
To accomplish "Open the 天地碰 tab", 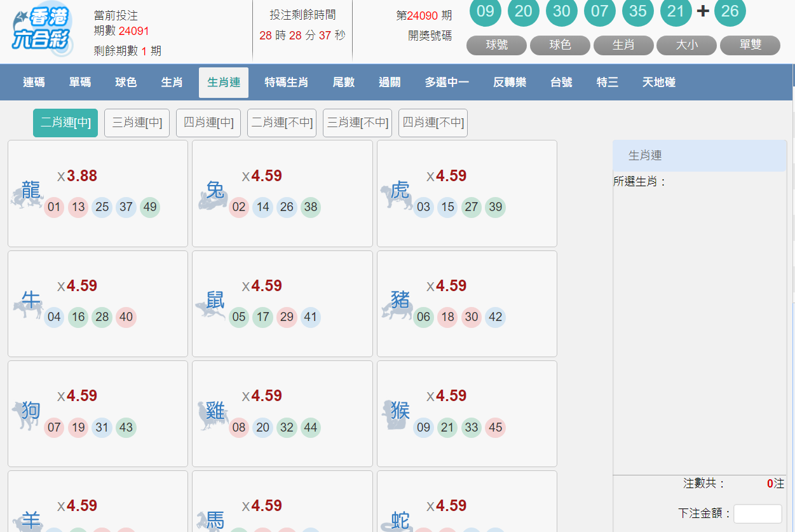I will click(658, 82).
